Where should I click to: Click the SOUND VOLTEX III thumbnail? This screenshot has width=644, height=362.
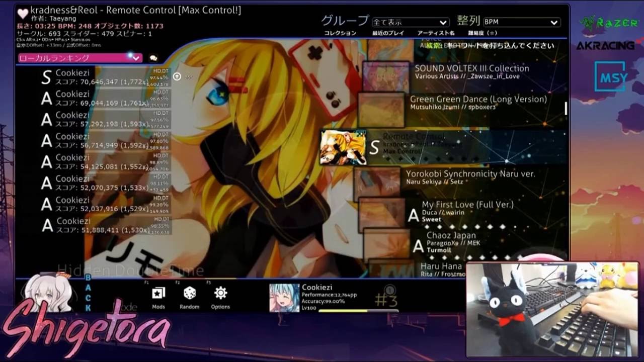click(x=386, y=76)
